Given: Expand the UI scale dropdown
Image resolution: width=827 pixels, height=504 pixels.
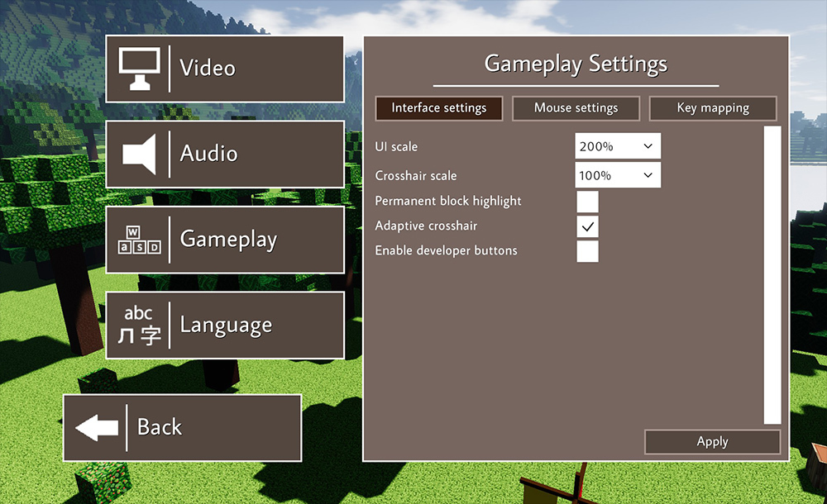Looking at the screenshot, I should 618,147.
